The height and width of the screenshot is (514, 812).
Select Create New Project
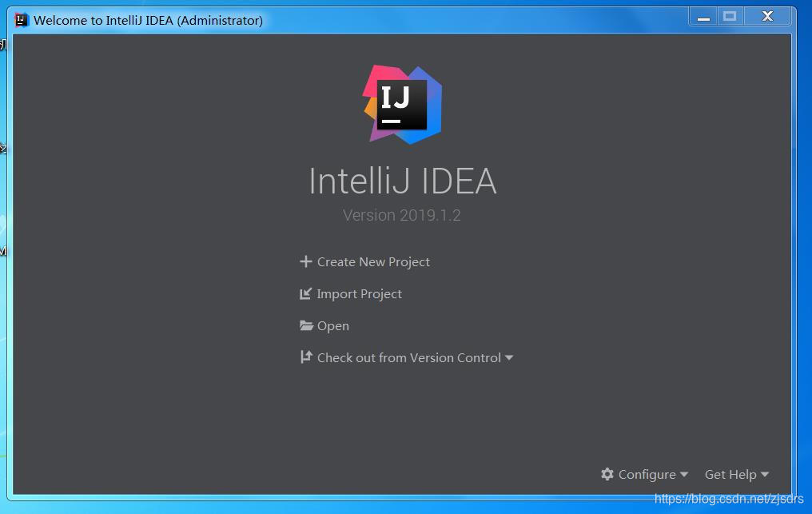[373, 262]
